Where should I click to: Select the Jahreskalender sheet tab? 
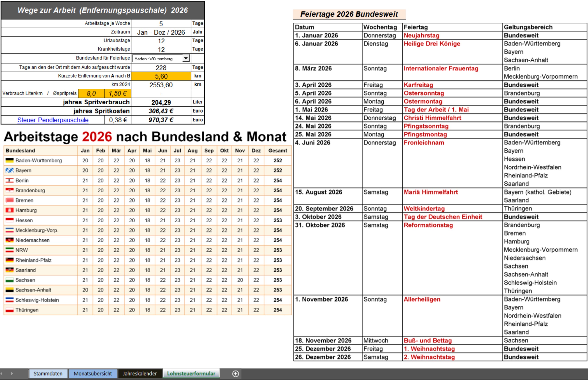point(140,374)
